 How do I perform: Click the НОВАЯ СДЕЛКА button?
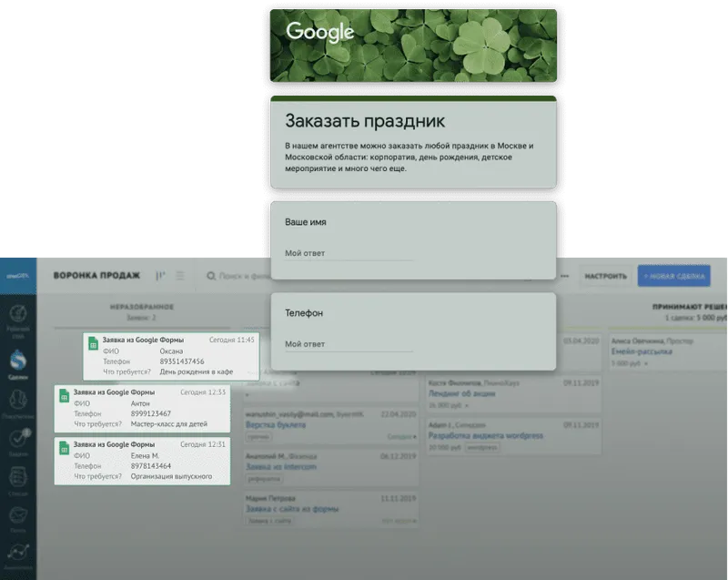(673, 273)
